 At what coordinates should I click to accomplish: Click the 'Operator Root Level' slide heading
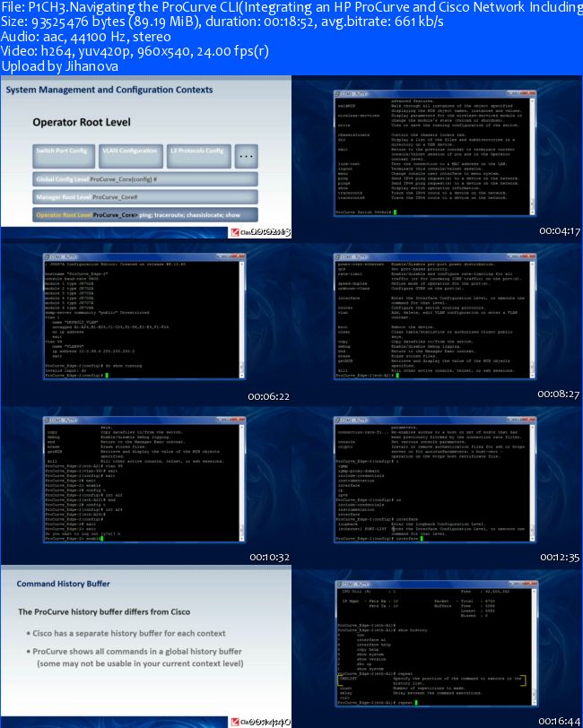tap(82, 123)
